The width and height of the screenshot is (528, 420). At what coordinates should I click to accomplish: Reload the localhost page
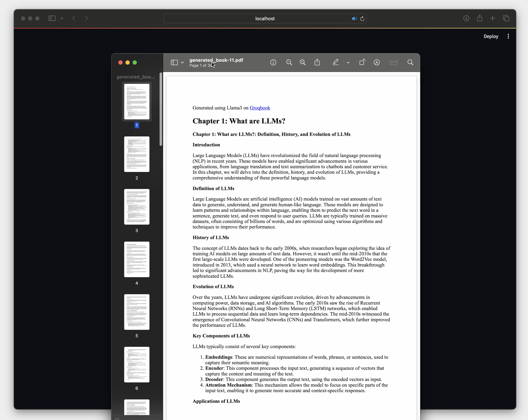[362, 19]
